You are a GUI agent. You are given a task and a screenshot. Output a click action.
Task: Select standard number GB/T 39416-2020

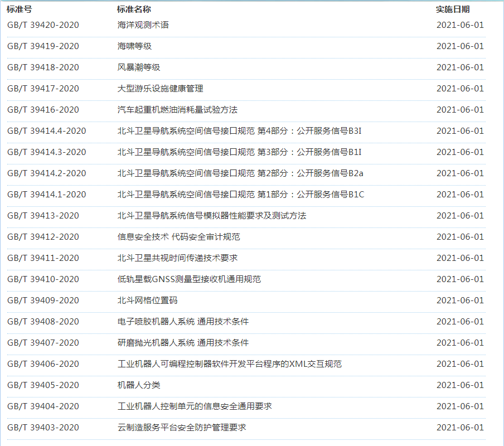pyautogui.click(x=43, y=110)
